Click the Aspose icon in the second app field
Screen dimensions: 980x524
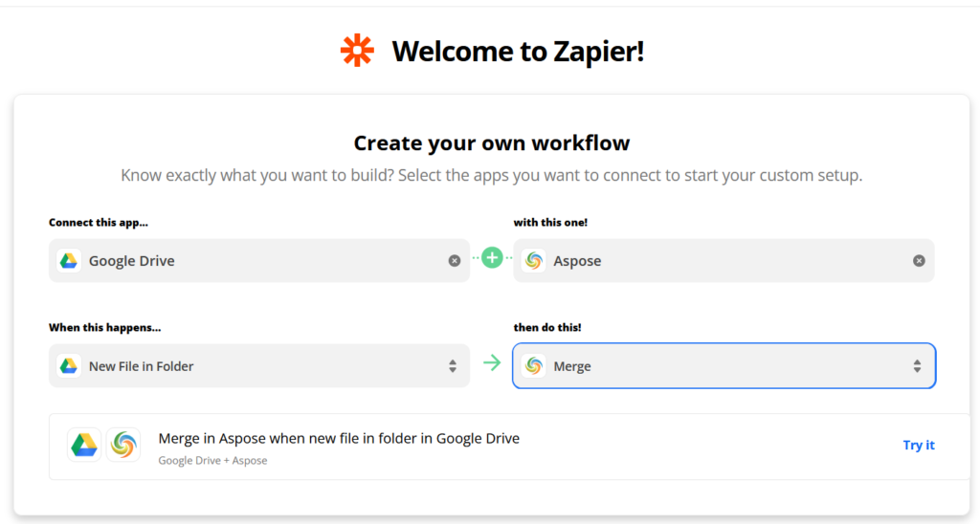coord(534,261)
